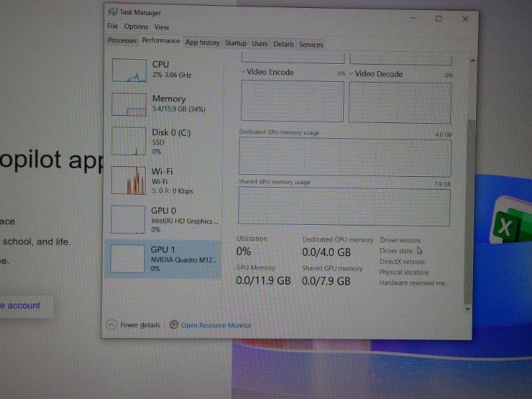This screenshot has height=399, width=532.
Task: Click the scroll down arrow in GPU panel
Action: coord(467,309)
